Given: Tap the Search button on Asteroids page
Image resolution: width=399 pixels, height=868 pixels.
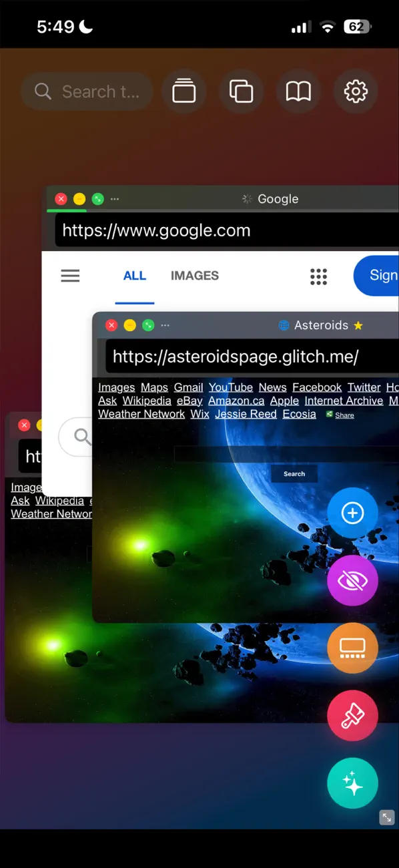Looking at the screenshot, I should pos(294,474).
